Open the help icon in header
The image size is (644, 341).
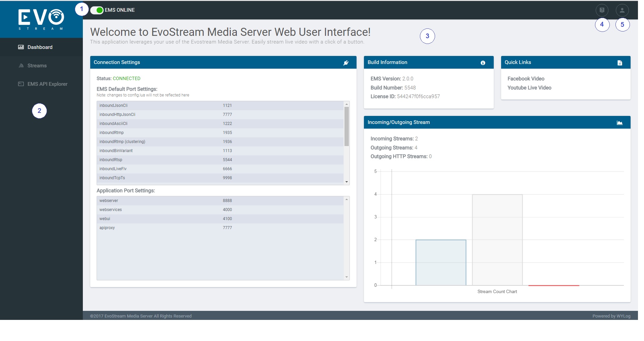pos(602,10)
